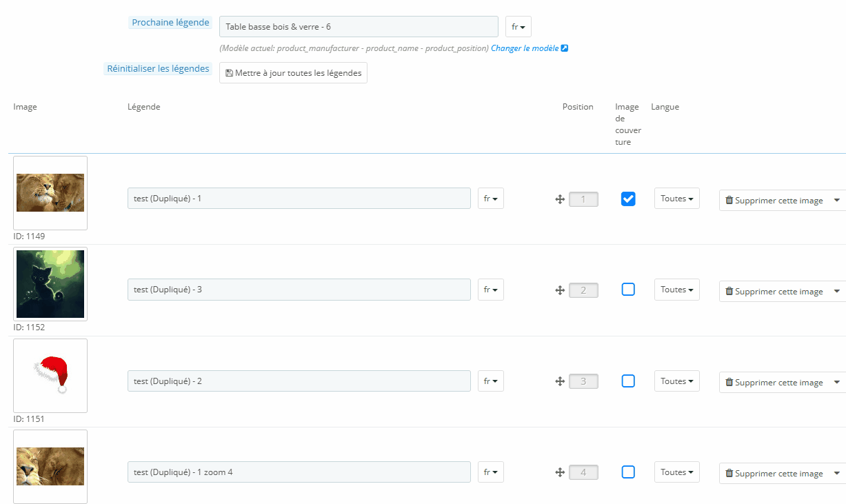Click the external link icon beside Changer le modèle
This screenshot has width=846, height=504.
pyautogui.click(x=565, y=48)
